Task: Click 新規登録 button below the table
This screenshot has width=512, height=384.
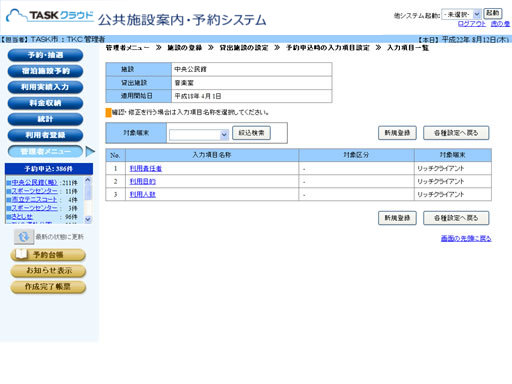Action: coord(397,218)
